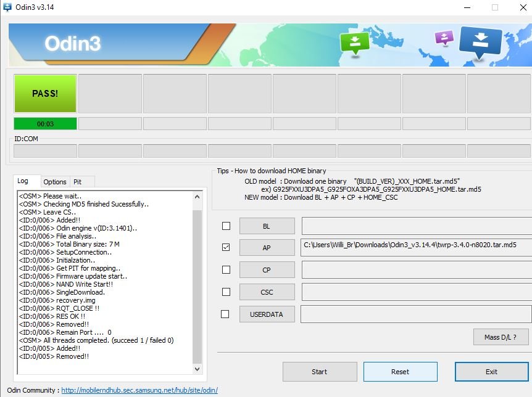Click the green 00:03 progress bar
Image resolution: width=532 pixels, height=397 pixels.
click(x=45, y=124)
